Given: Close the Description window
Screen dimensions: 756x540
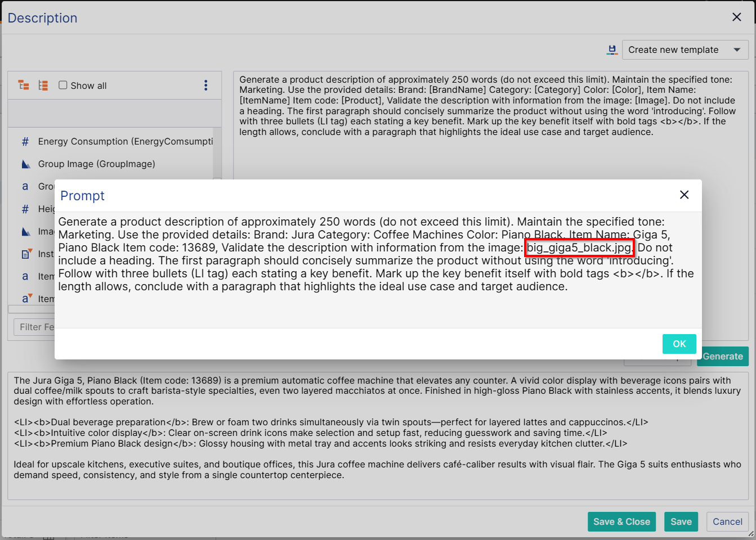Looking at the screenshot, I should (x=736, y=17).
